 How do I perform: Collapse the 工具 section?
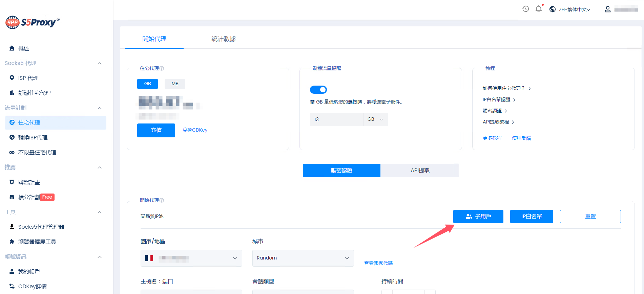tap(100, 212)
